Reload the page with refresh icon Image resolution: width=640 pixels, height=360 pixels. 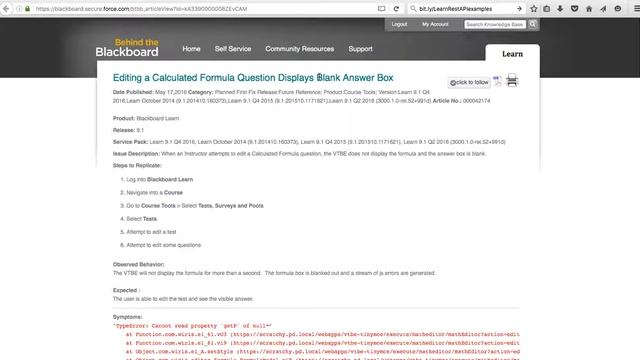(396, 9)
